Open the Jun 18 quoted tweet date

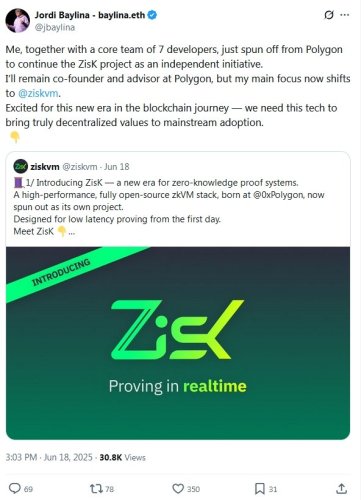pyautogui.click(x=116, y=166)
